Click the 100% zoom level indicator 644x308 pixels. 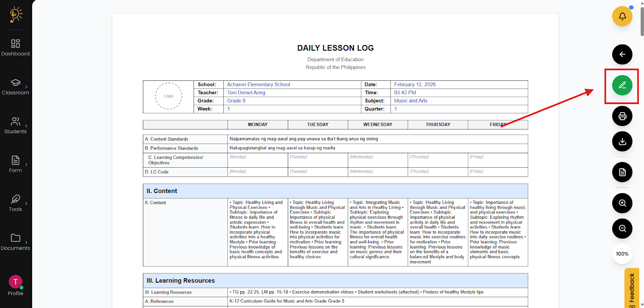pos(622,254)
